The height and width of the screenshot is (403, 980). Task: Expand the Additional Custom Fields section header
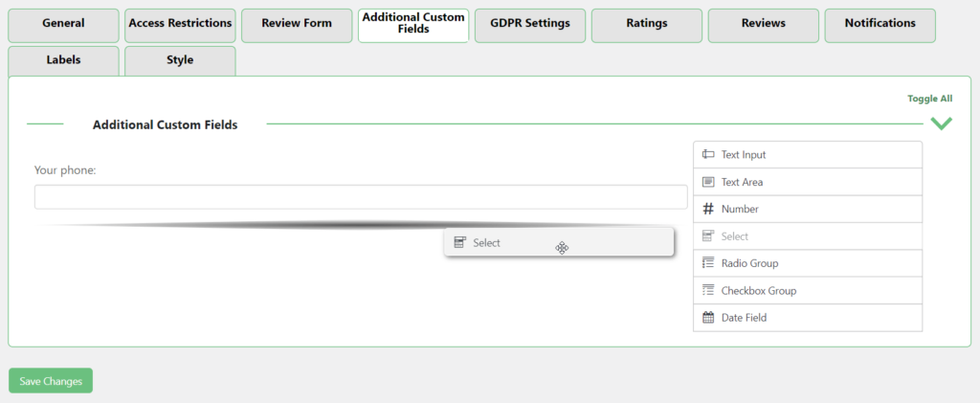point(165,124)
